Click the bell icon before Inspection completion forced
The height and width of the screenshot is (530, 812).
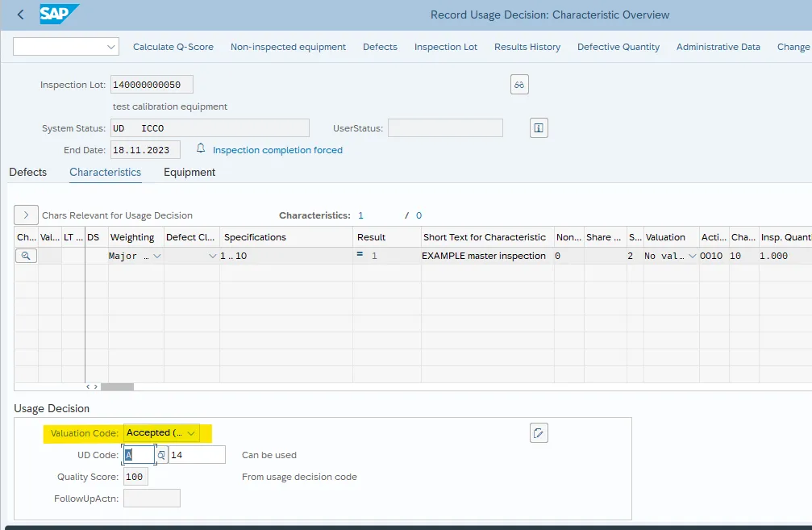coord(201,149)
